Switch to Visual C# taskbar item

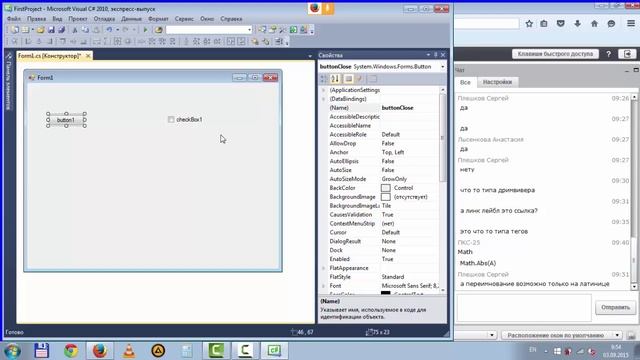coord(274,351)
